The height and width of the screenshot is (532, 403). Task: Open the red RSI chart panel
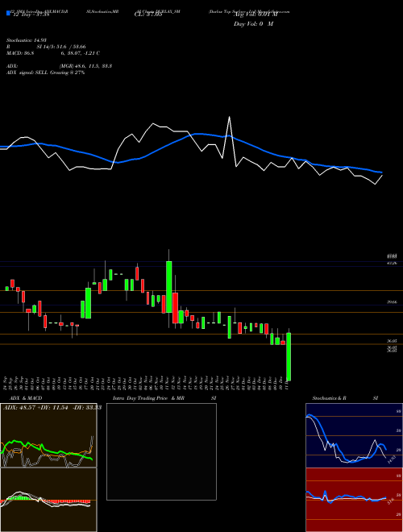[x=354, y=500]
